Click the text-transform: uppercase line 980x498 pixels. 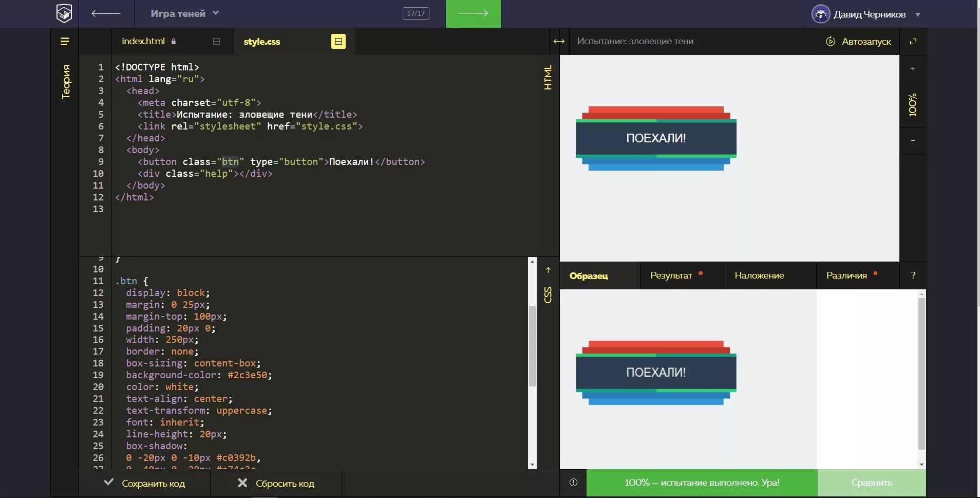point(199,411)
